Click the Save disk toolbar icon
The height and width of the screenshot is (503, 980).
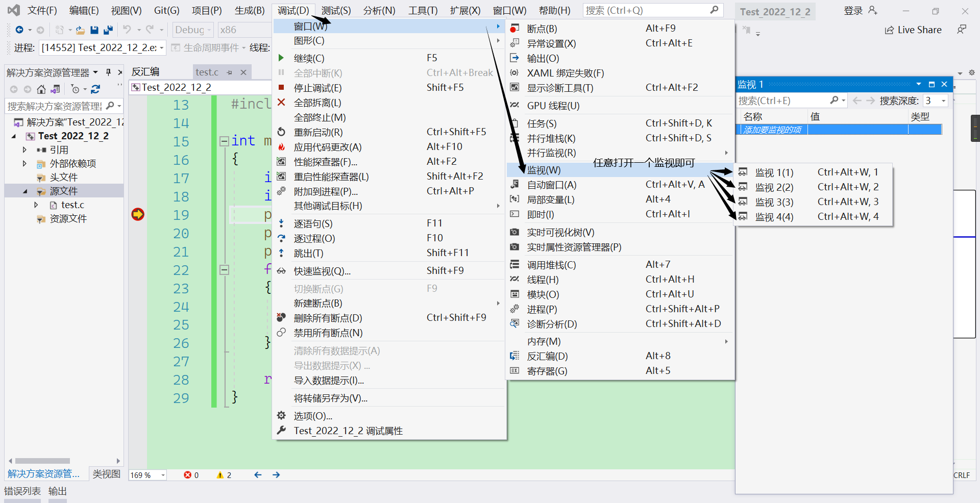pos(94,30)
